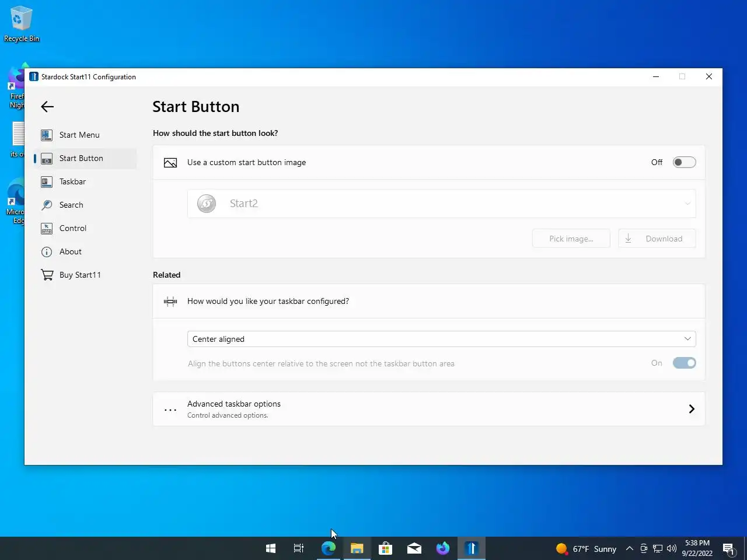This screenshot has height=560, width=747.
Task: Click the volume speaker tray icon
Action: [672, 548]
